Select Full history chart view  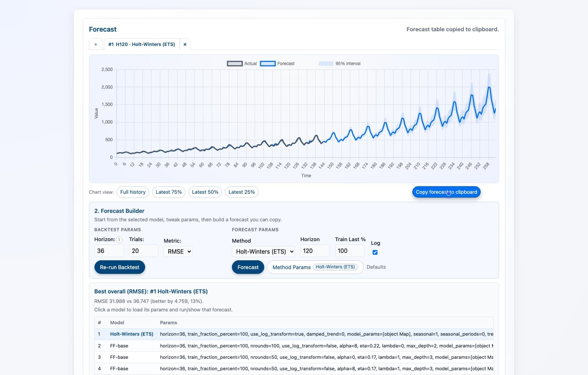click(x=133, y=192)
